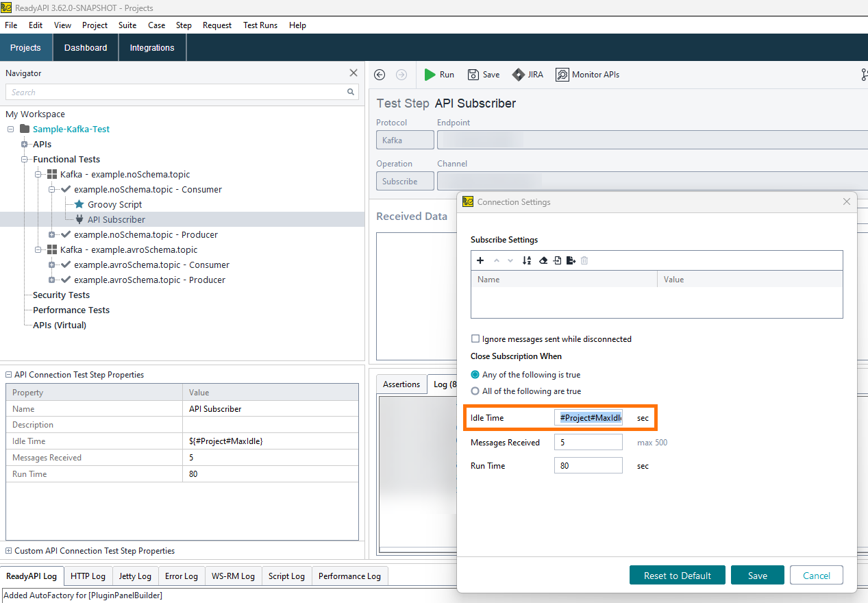The image size is (868, 603).
Task: Add a new subscribe setting with plus icon
Action: click(480, 260)
